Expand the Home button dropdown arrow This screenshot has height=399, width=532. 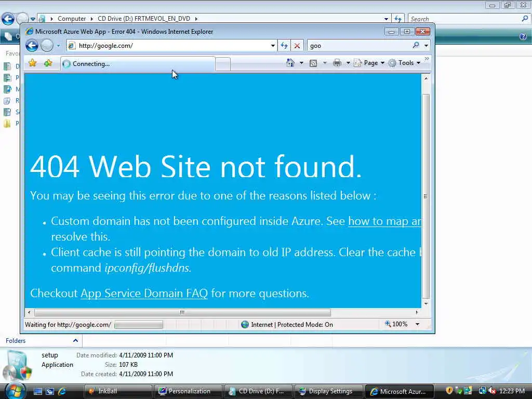coord(301,63)
